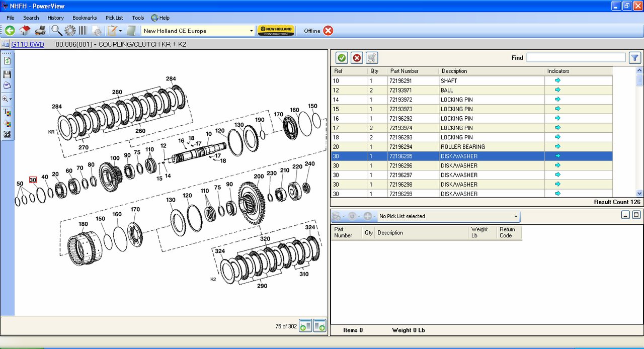Go to previous illustration page
644x349 pixels.
pos(305,326)
